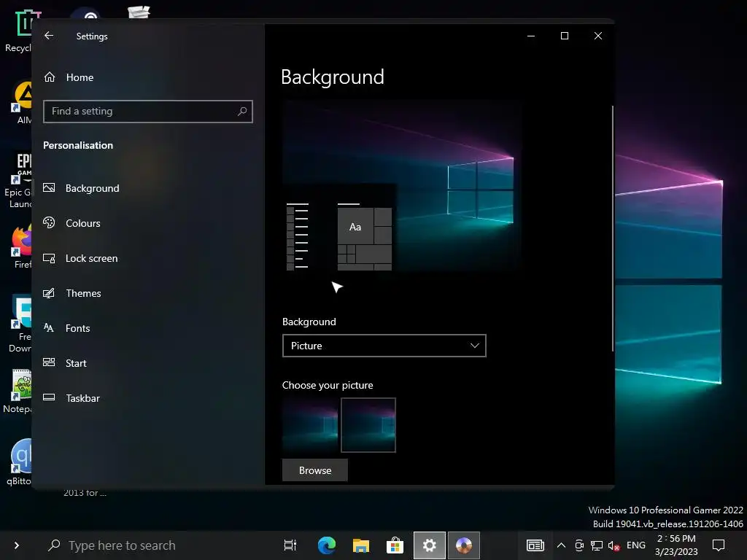Click the muted volume tray icon
Screen dimensions: 747x560
coord(614,545)
